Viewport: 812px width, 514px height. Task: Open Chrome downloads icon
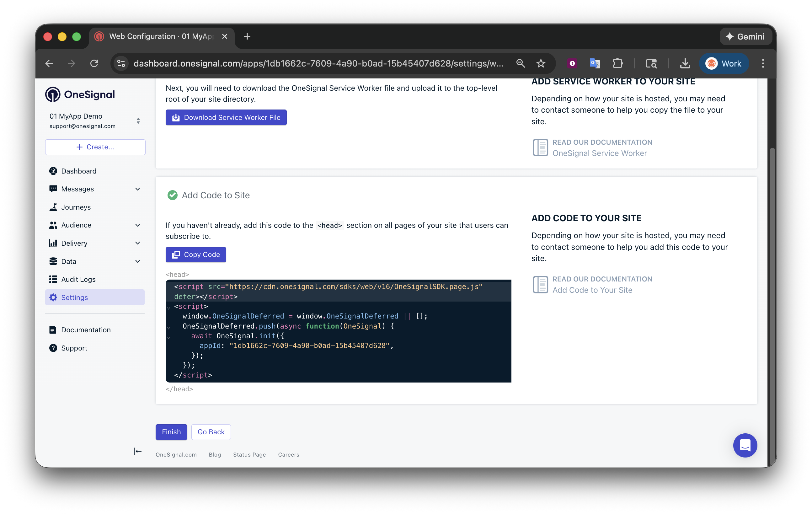(x=685, y=63)
